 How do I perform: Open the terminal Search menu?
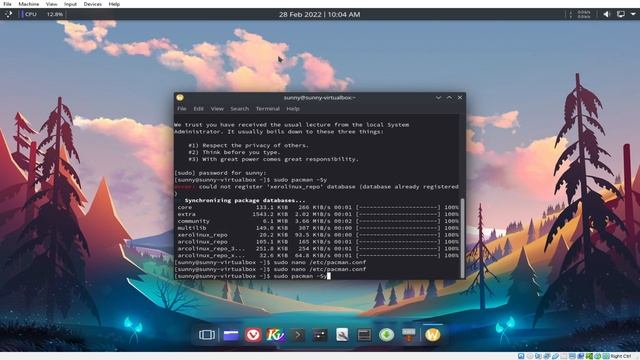point(240,109)
